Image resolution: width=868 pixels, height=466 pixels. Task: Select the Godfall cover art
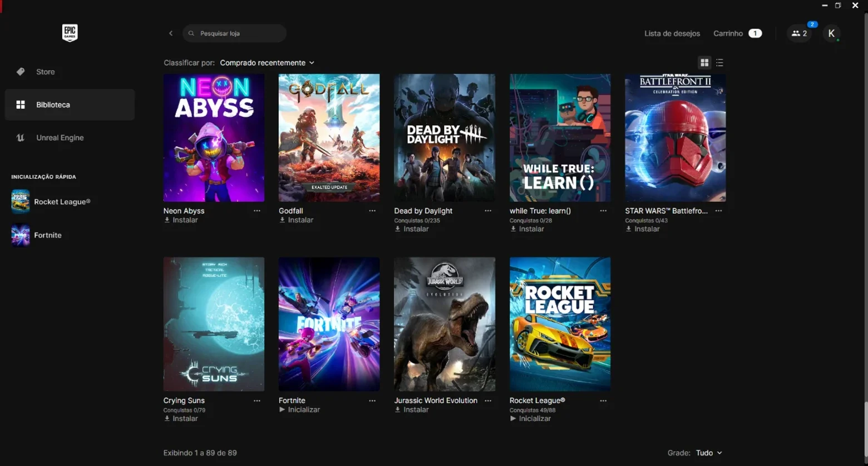pos(329,138)
